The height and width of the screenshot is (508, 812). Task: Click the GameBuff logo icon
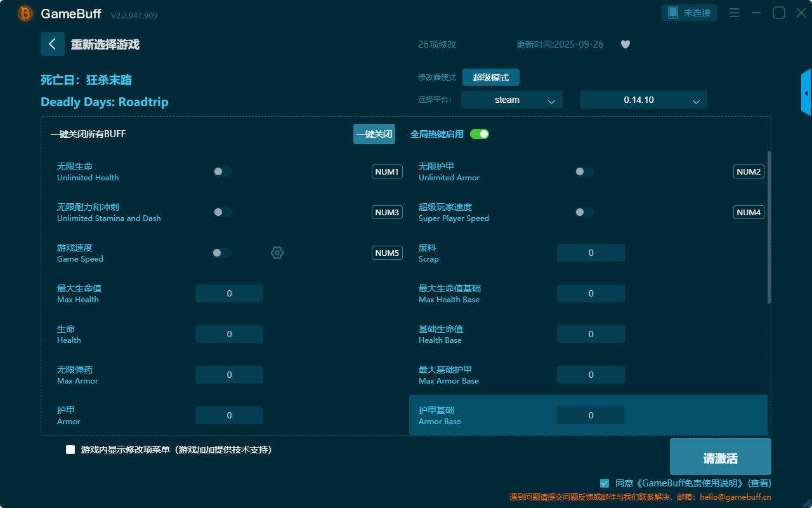pos(25,13)
